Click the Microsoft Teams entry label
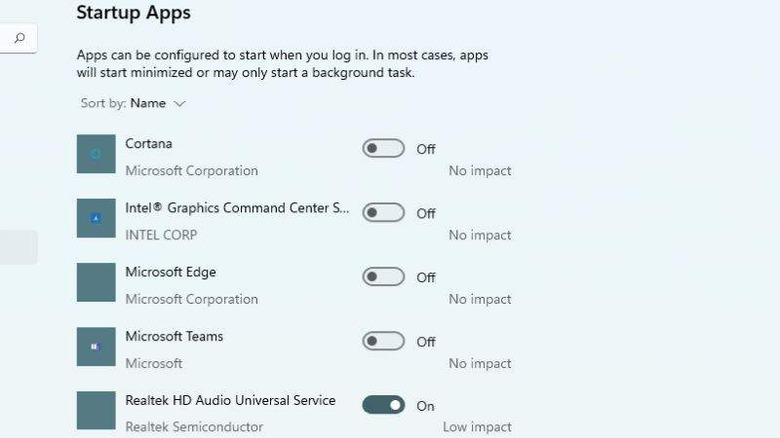 174,336
